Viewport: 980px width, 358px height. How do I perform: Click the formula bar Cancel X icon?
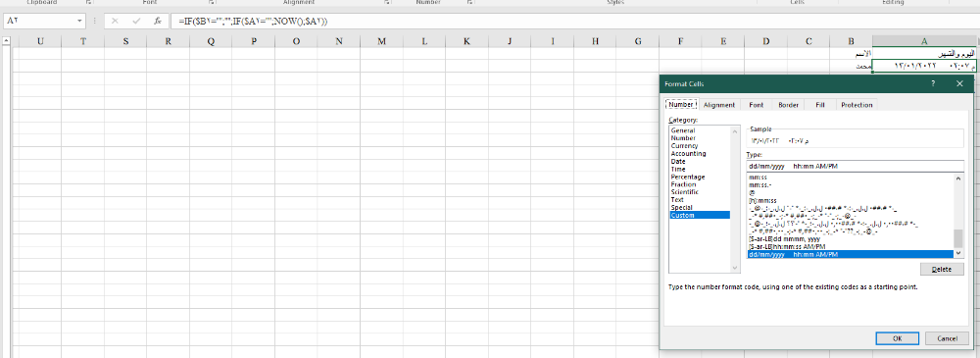pyautogui.click(x=115, y=21)
